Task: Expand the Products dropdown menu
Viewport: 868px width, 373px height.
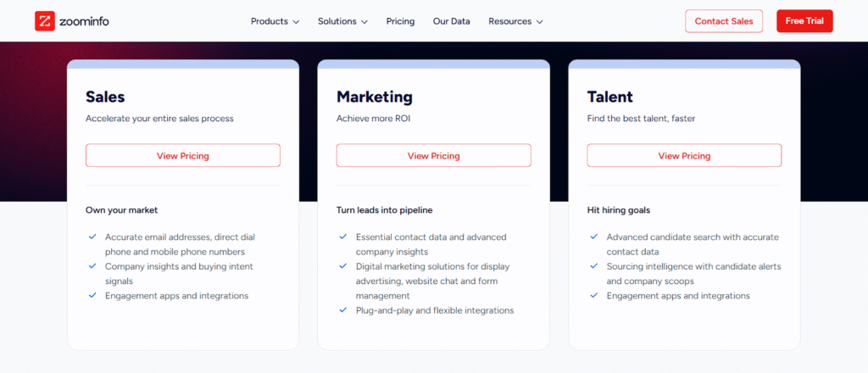Action: (x=275, y=21)
